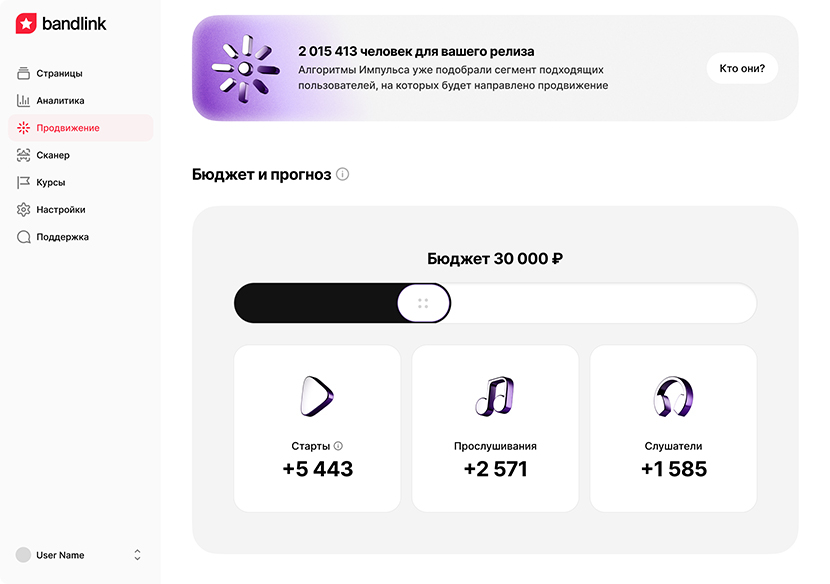
Task: Click the Аналитика bar chart icon
Action: 23,100
